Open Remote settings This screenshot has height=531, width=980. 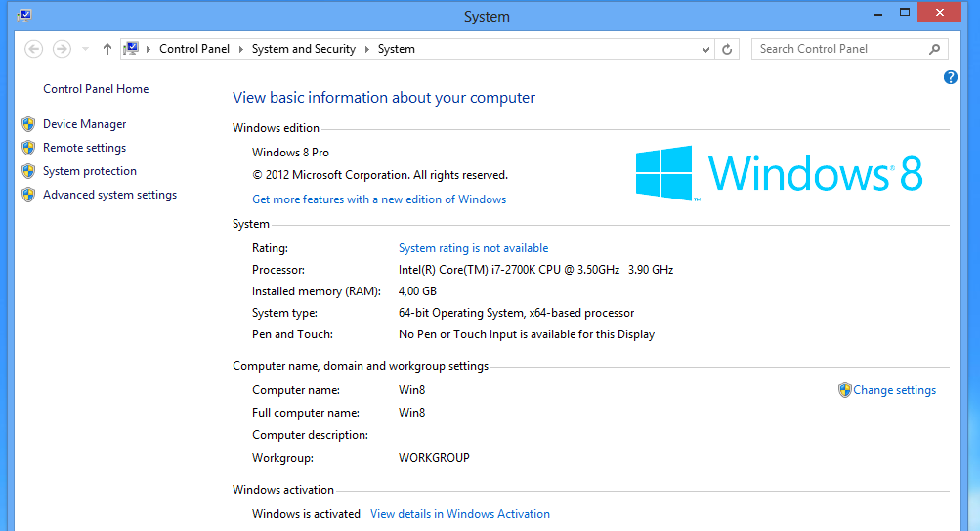coord(84,148)
